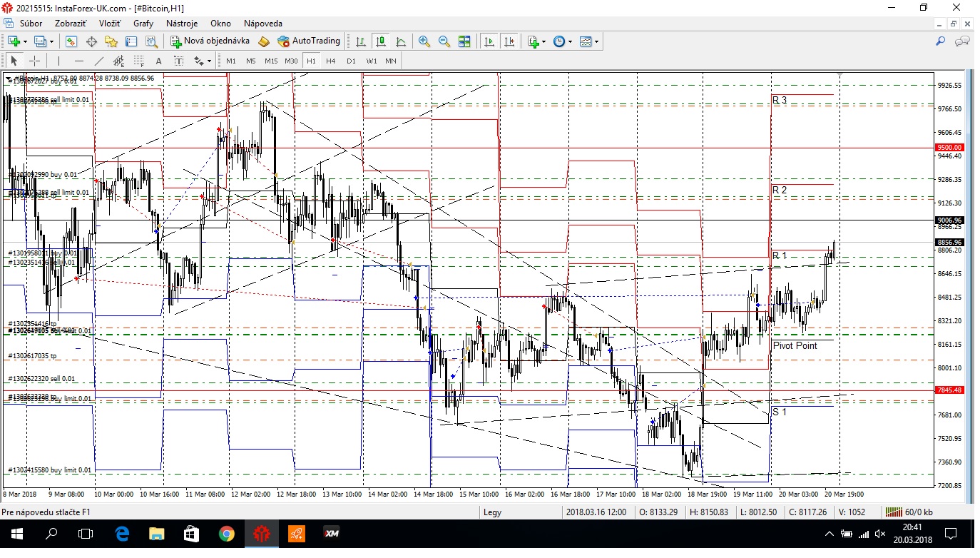The image size is (980, 558).
Task: Select the H4 timeframe
Action: pyautogui.click(x=331, y=61)
